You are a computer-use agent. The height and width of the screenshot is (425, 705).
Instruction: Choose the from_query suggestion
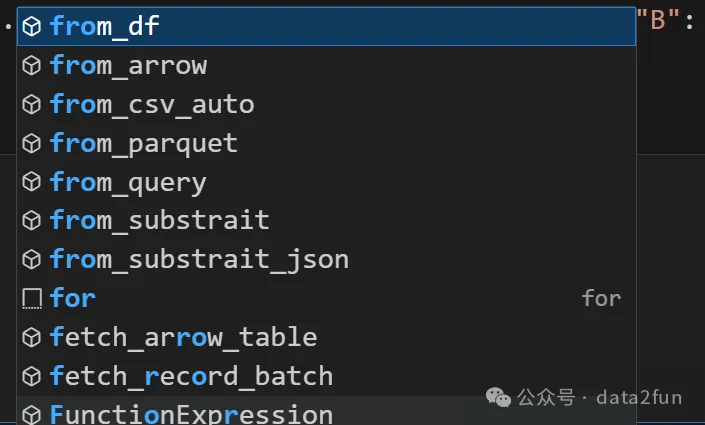128,182
